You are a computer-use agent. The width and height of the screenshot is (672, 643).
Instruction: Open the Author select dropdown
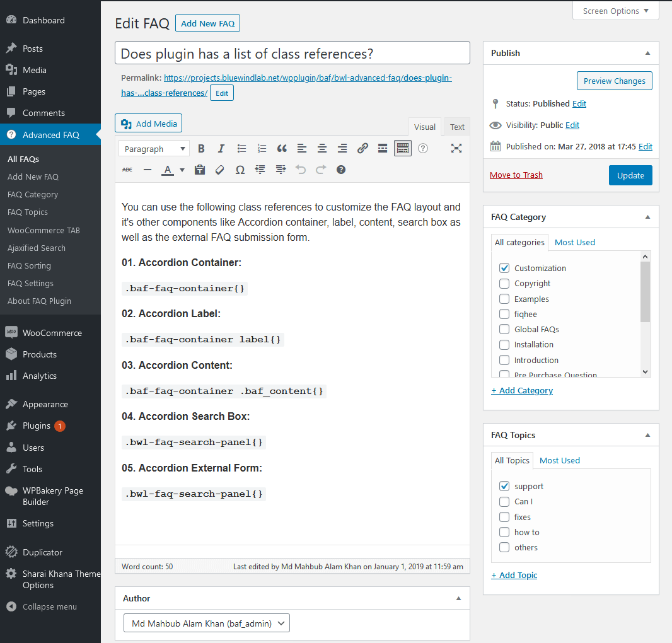point(207,623)
